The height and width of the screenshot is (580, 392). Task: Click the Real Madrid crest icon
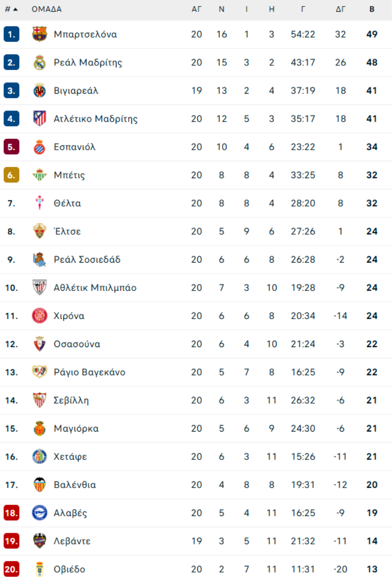(40, 62)
